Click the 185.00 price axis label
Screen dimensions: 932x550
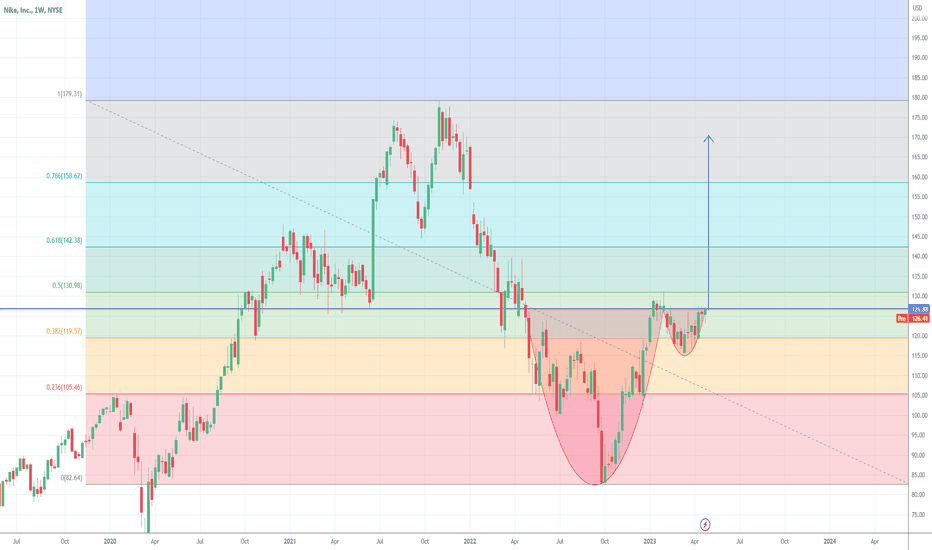tap(919, 78)
